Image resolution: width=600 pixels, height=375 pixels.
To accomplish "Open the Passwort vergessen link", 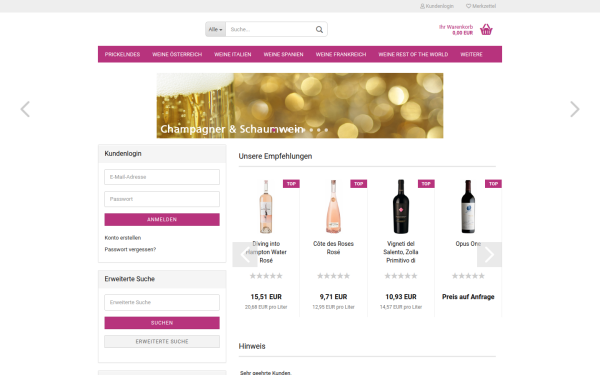I will click(130, 249).
